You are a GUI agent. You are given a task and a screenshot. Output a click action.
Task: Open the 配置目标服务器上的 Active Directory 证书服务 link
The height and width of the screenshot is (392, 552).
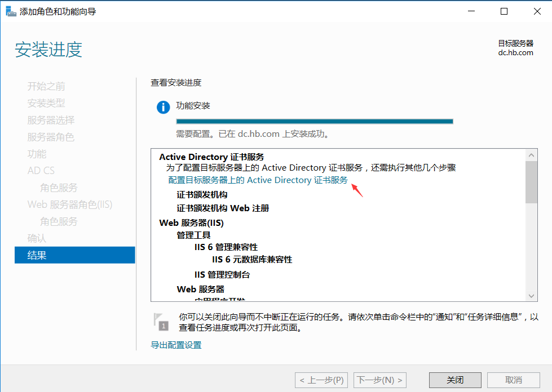click(x=258, y=180)
